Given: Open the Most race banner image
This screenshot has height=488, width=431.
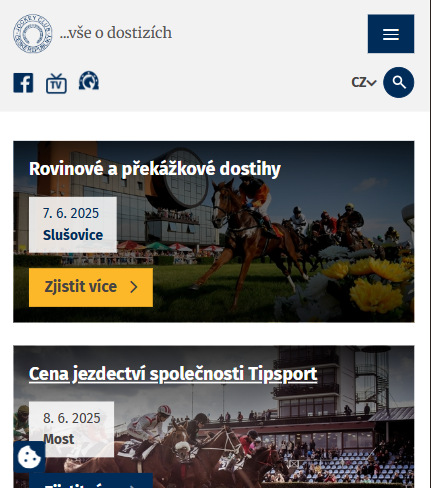Looking at the screenshot, I should (214, 417).
